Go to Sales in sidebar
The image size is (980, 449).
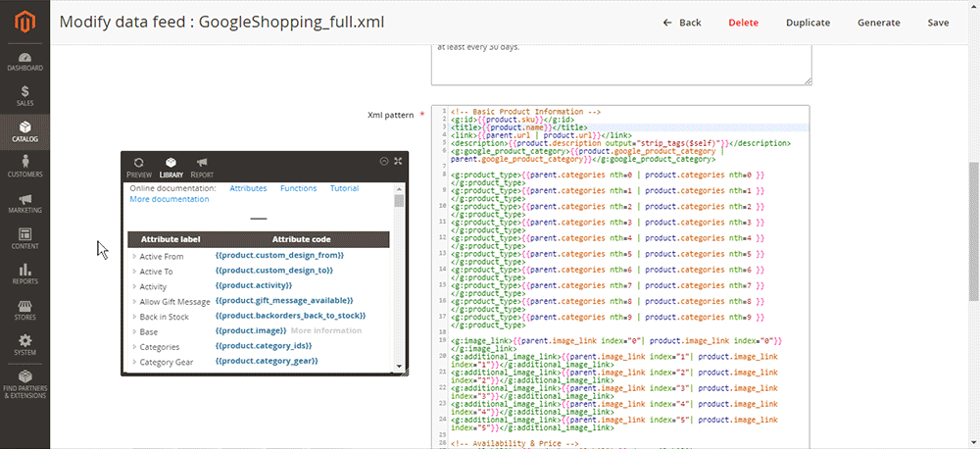(24, 95)
